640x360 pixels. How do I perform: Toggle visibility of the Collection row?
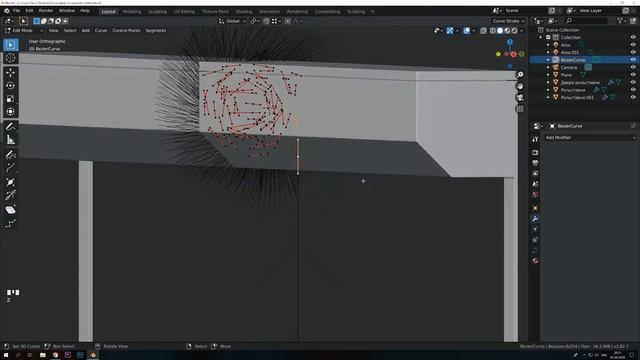[x=633, y=37]
